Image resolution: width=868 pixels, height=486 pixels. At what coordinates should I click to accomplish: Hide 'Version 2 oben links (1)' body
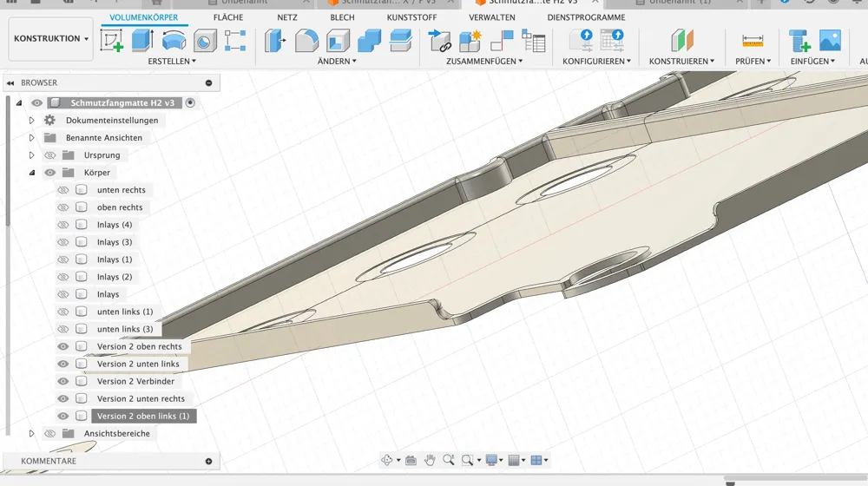pyautogui.click(x=63, y=417)
